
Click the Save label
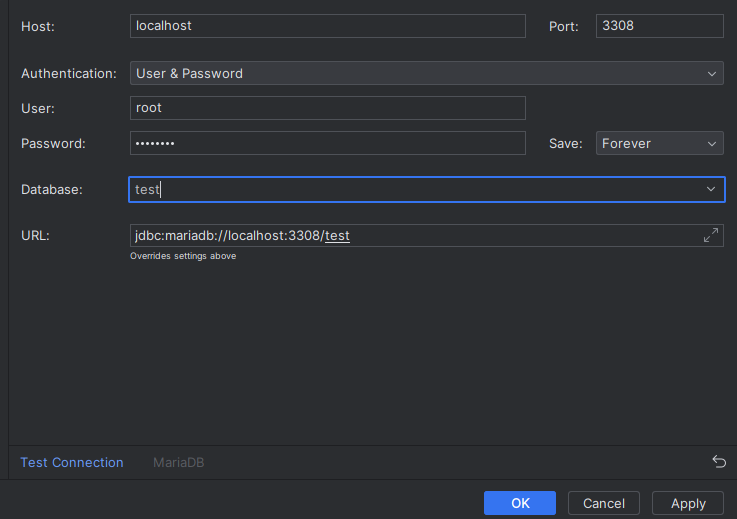[565, 143]
